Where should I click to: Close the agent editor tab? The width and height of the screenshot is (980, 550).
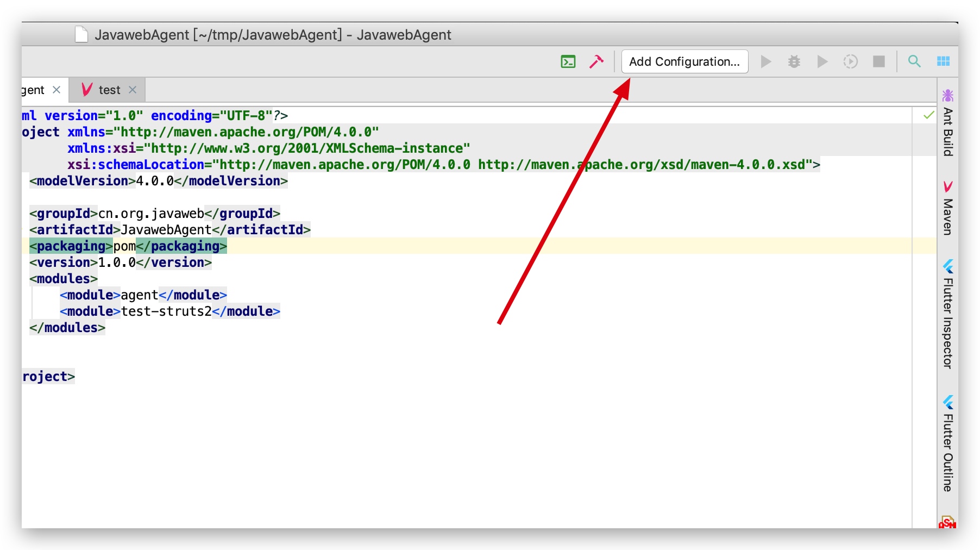56,90
